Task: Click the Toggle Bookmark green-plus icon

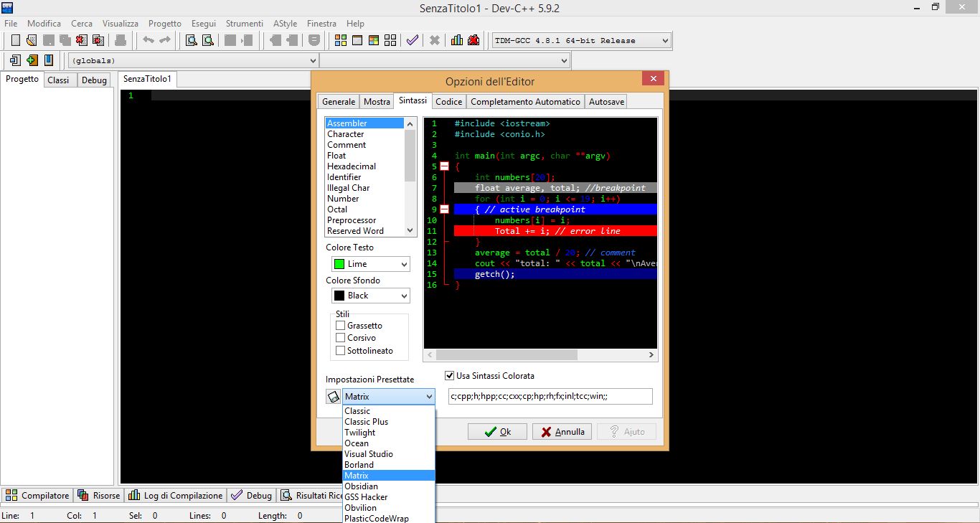Action: tap(32, 60)
